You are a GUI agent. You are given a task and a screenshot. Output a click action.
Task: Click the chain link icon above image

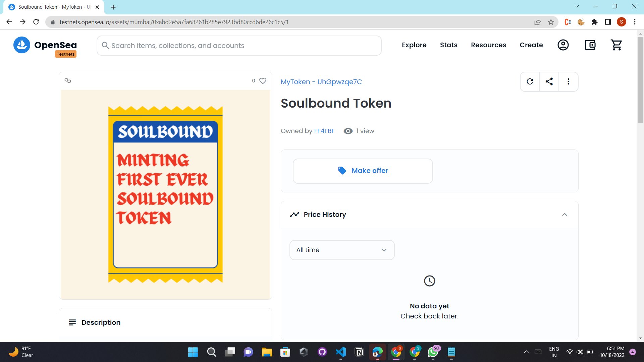[x=68, y=81]
